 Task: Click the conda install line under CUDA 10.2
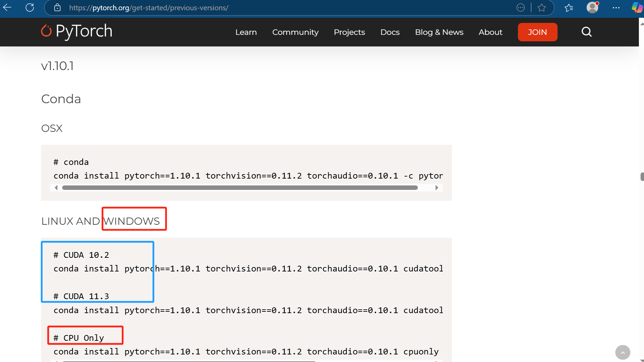point(248,269)
